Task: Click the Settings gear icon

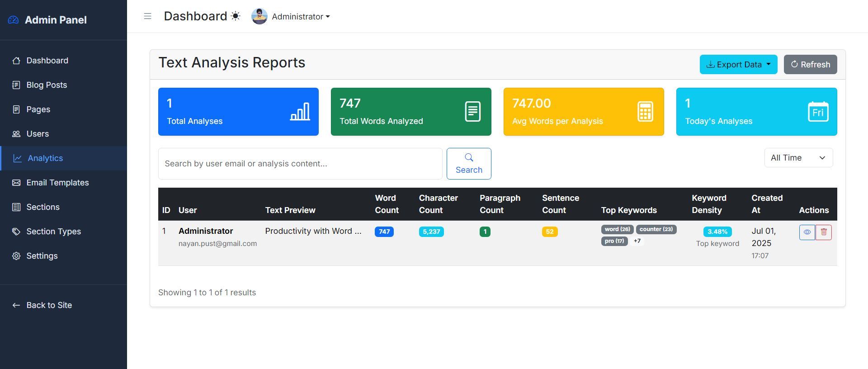Action: pyautogui.click(x=16, y=256)
